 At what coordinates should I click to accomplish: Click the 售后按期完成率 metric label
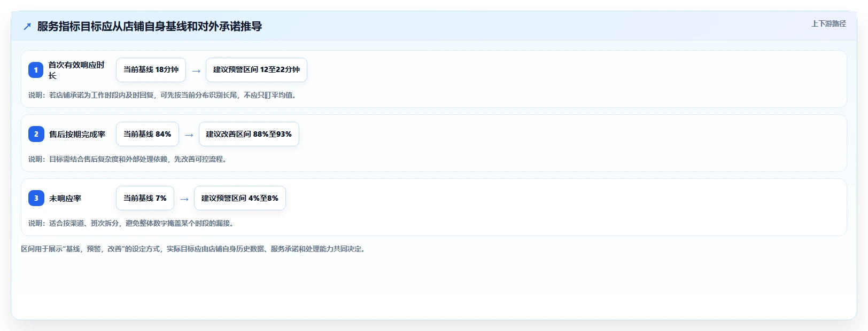coord(77,134)
